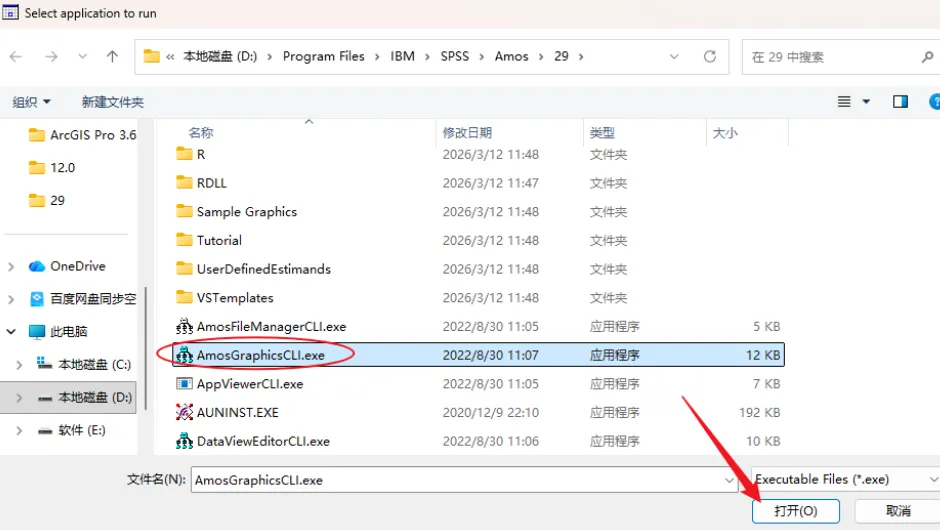Create new folder with 新建文件夹
This screenshot has height=530, width=940.
click(113, 102)
